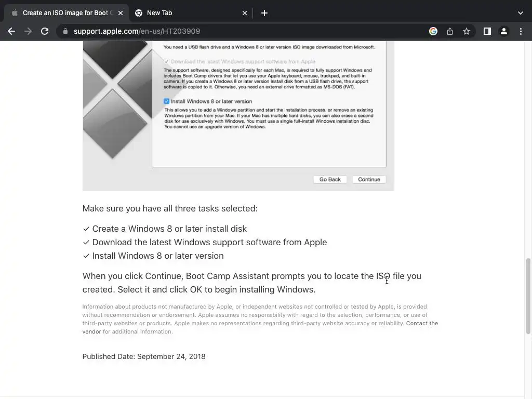The height and width of the screenshot is (399, 532).
Task: Reload the current page
Action: [x=45, y=31]
